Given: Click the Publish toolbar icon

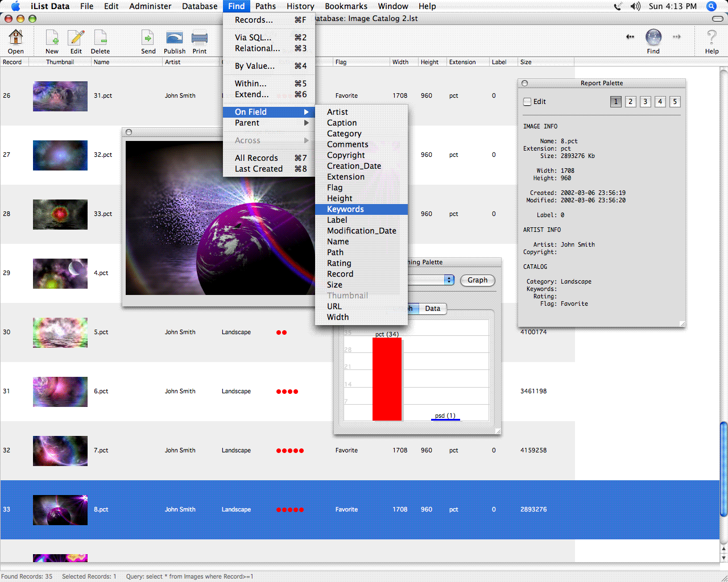Looking at the screenshot, I should [x=175, y=38].
